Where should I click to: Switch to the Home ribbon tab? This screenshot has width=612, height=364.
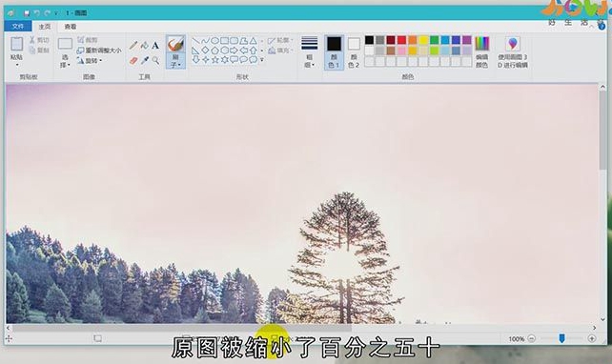tap(44, 27)
